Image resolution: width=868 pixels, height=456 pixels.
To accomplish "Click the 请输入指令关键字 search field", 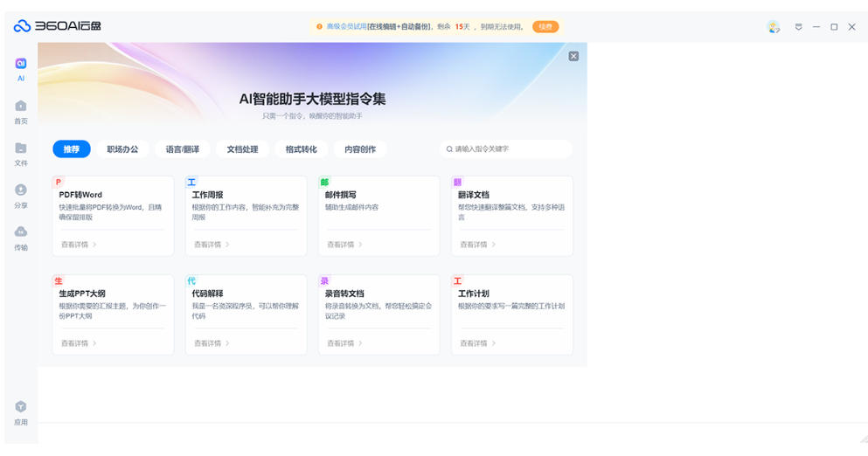I will [510, 149].
